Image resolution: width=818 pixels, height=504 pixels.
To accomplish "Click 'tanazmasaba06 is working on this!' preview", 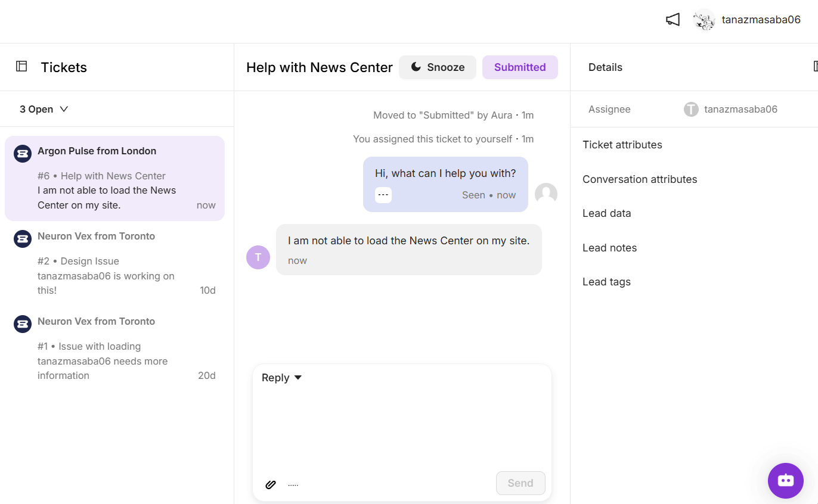I will click(106, 283).
